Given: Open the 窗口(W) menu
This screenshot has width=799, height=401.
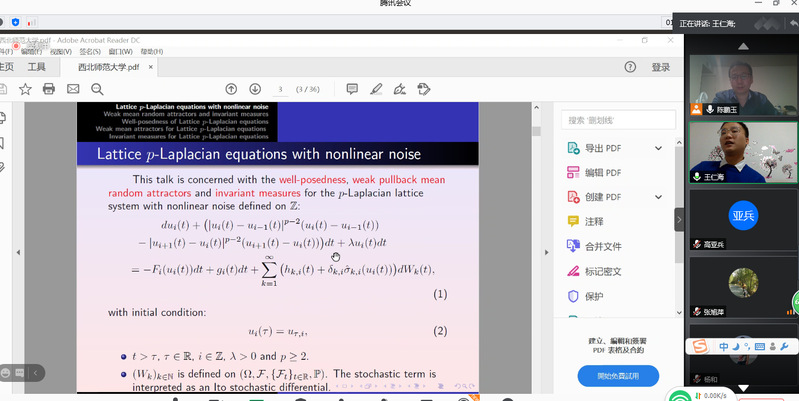Looking at the screenshot, I should click(x=120, y=51).
